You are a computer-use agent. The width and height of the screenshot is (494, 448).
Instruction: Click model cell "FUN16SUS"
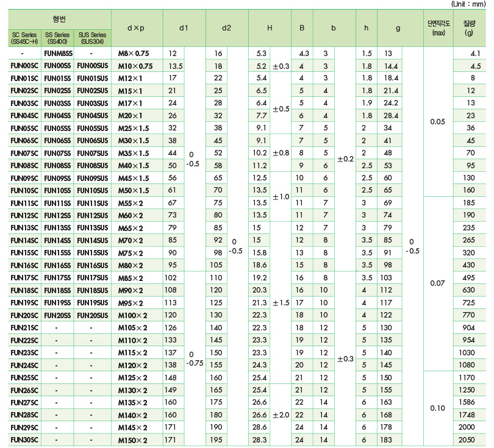(93, 265)
